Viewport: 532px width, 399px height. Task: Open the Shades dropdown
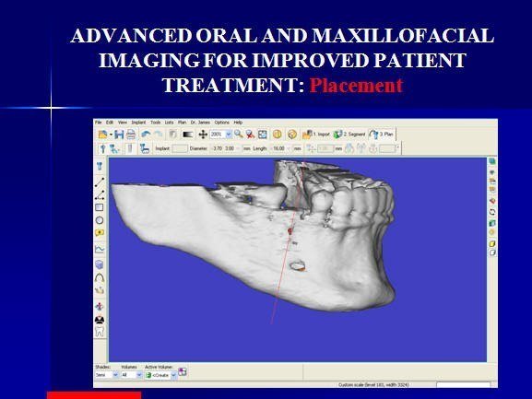tap(107, 375)
